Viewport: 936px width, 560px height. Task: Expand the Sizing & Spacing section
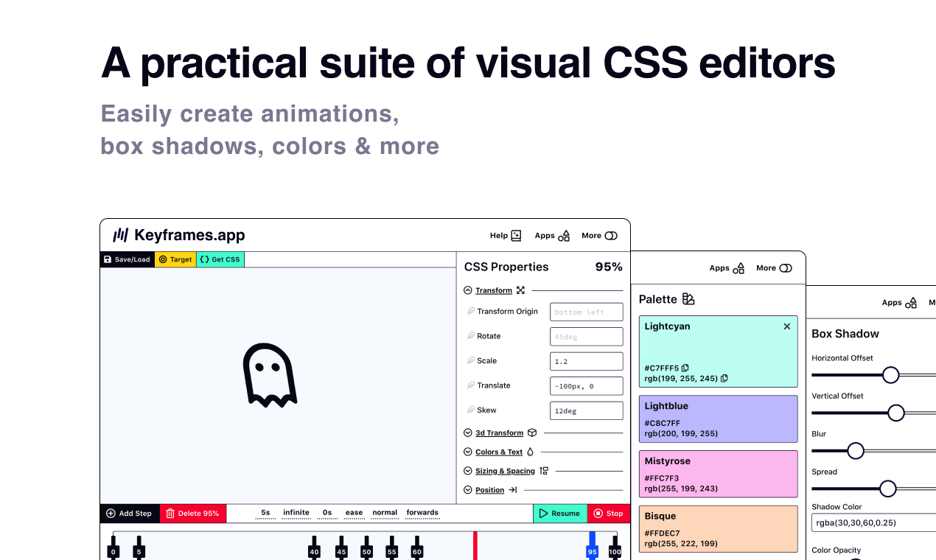[468, 471]
